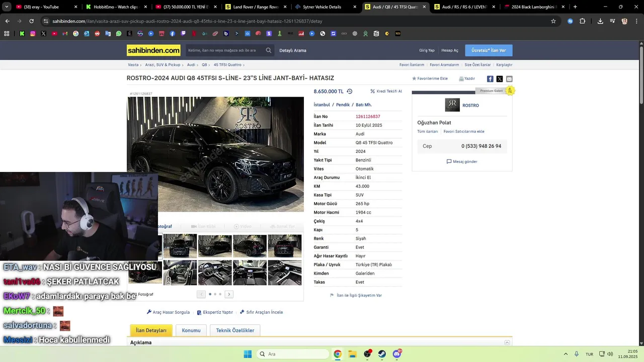Click the Hesap Aç link
The height and width of the screenshot is (362, 644).
pyautogui.click(x=450, y=50)
